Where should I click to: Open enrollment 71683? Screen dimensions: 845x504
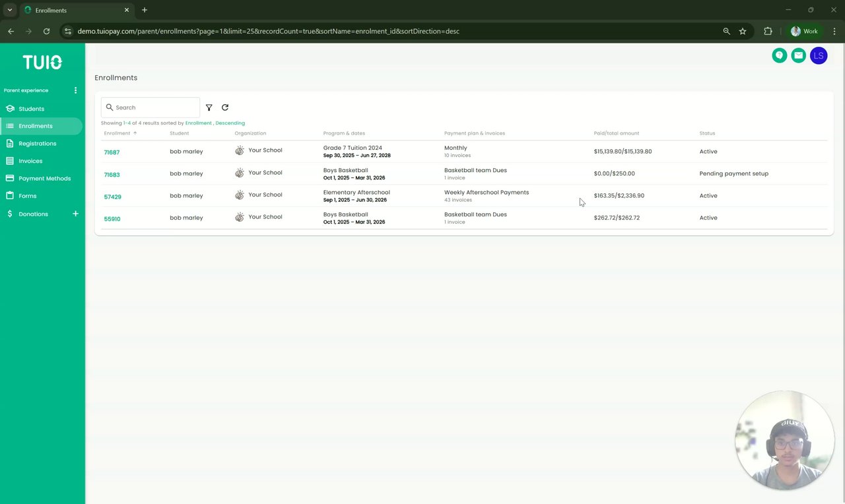coord(112,175)
